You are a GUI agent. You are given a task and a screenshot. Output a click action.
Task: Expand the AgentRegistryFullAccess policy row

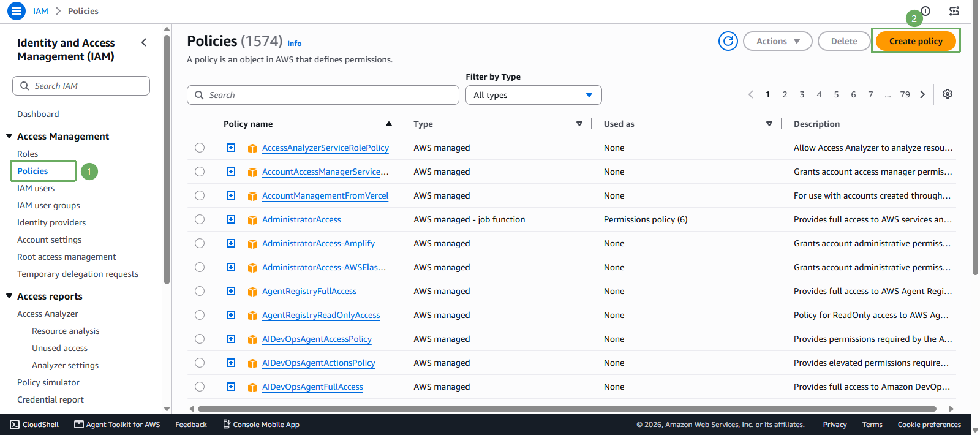(231, 291)
